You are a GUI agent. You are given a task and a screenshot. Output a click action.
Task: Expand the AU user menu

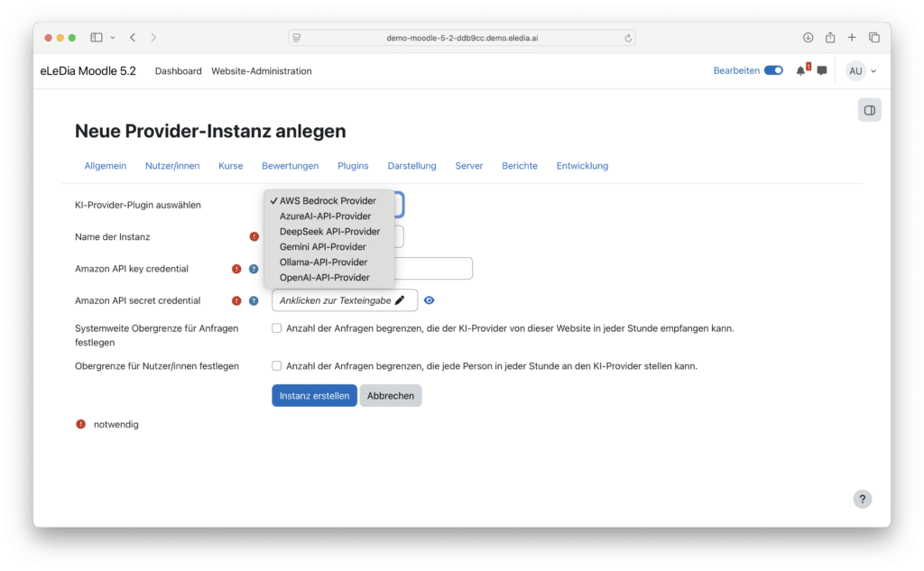(861, 71)
